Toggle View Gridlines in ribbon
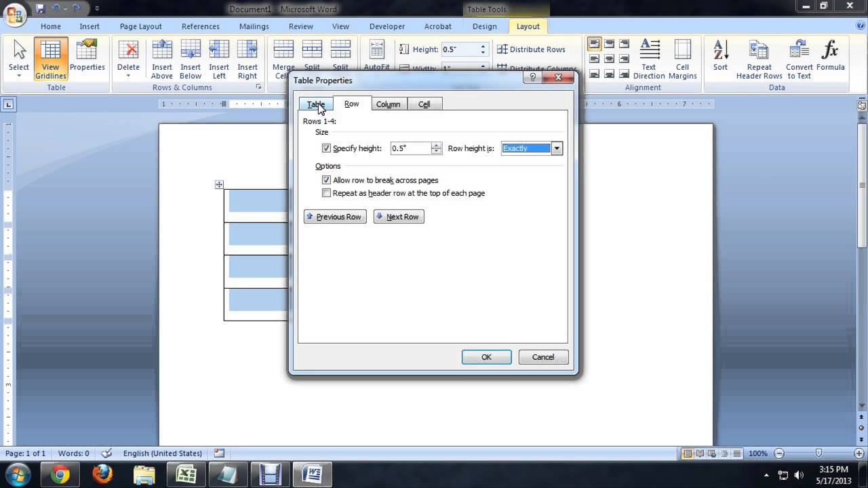 pos(51,60)
